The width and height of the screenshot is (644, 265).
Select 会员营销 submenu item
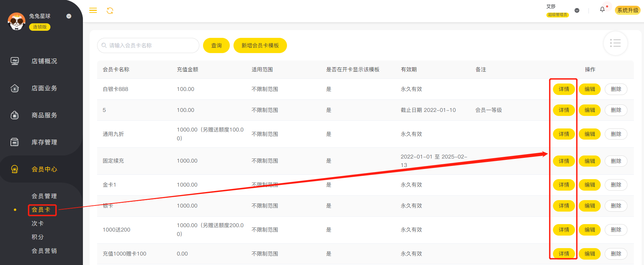44,251
